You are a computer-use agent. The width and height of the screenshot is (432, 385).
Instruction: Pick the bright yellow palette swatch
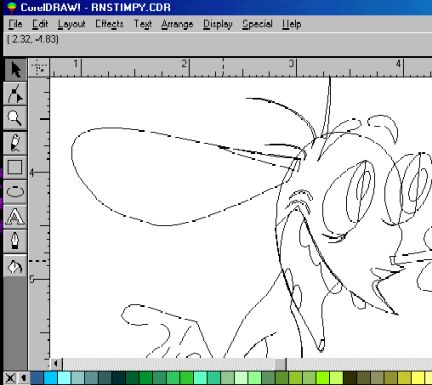coord(418,378)
